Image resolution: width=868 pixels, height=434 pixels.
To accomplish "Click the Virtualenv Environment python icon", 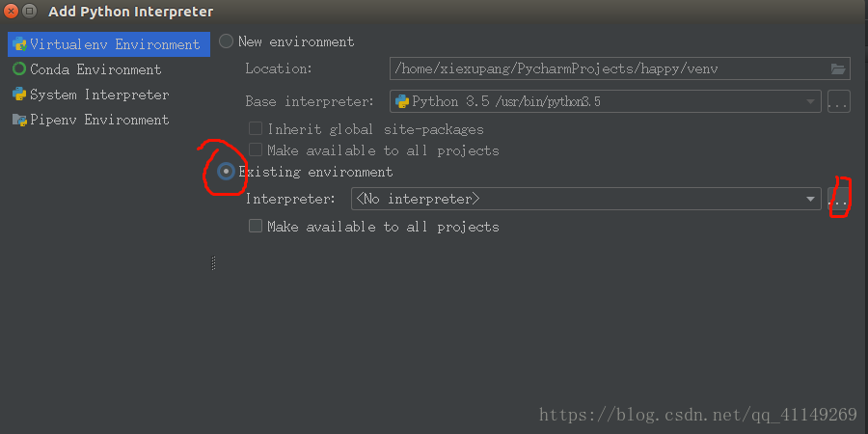I will [18, 44].
